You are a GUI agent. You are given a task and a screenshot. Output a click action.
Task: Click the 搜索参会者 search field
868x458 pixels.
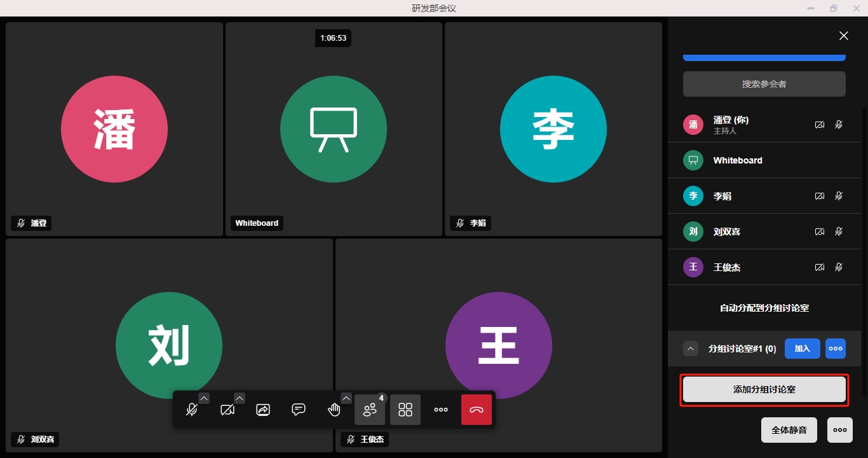764,84
